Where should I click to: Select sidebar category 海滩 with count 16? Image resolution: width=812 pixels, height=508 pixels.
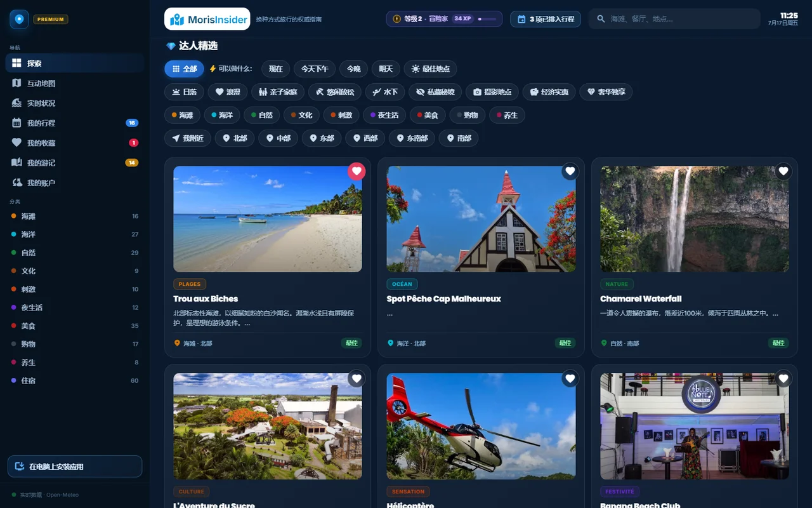click(75, 217)
